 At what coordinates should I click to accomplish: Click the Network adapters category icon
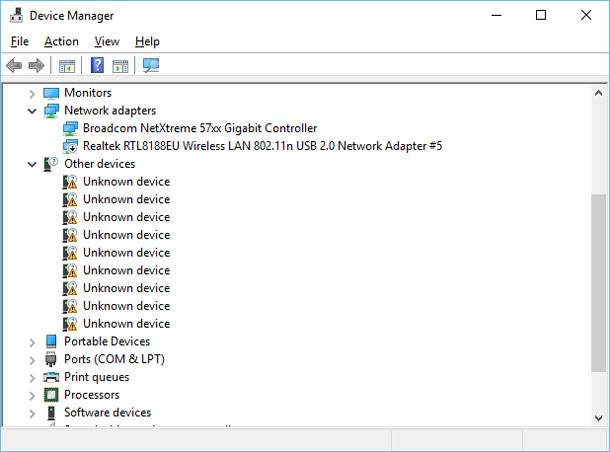pyautogui.click(x=51, y=111)
